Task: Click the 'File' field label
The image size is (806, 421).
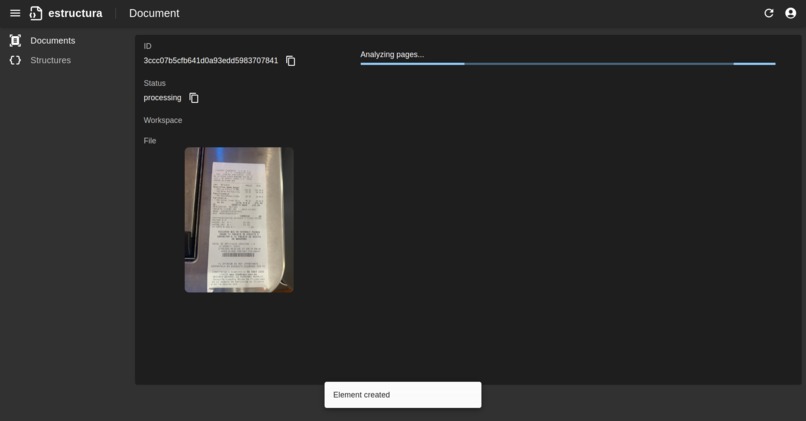Action: click(x=150, y=141)
